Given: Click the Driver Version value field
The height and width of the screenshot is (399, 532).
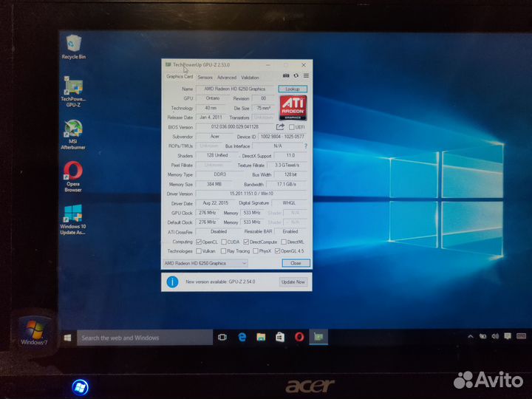Looking at the screenshot, I should click(251, 194).
